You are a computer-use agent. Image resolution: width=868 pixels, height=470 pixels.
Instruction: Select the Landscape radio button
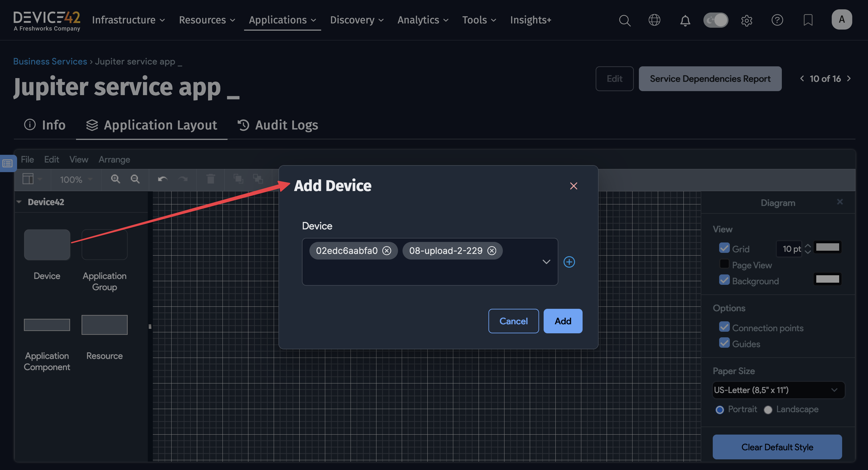pos(768,410)
